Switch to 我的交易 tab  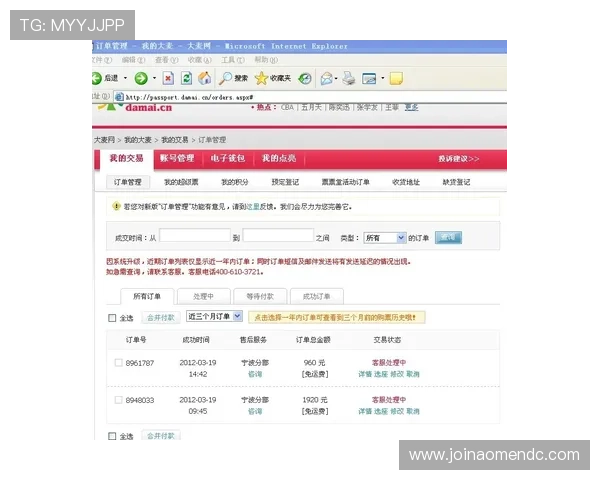pyautogui.click(x=127, y=159)
